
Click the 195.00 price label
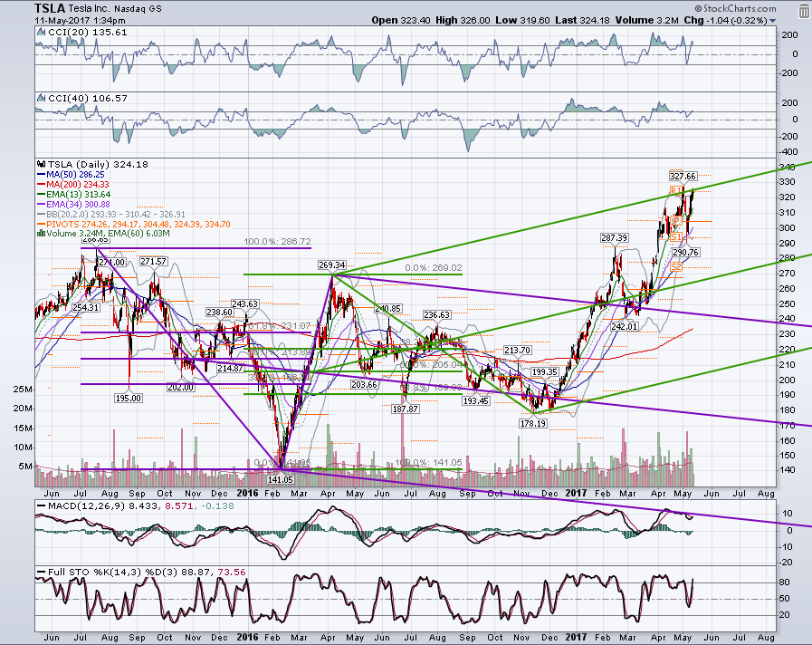(128, 398)
